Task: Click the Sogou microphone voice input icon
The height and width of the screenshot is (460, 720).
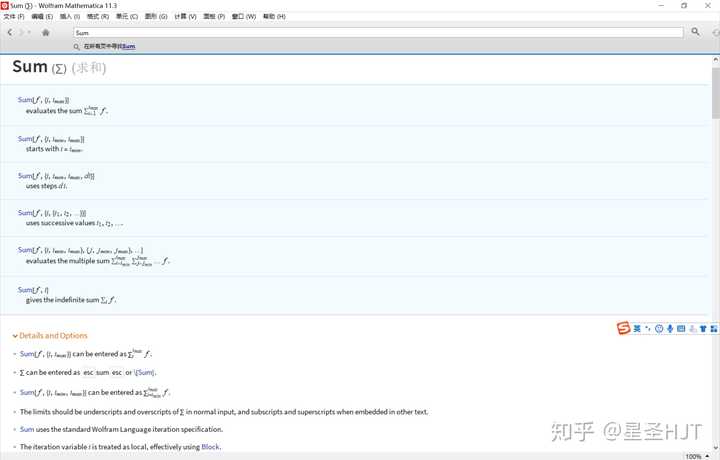Action: tap(670, 329)
